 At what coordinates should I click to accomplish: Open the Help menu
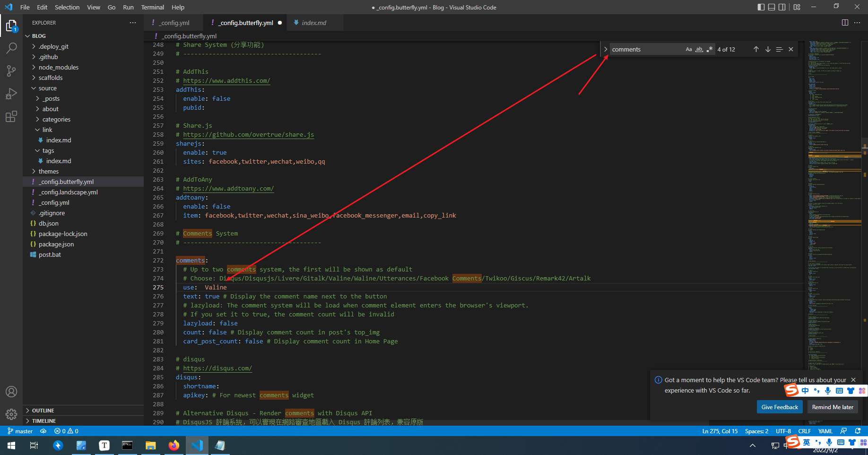click(x=178, y=7)
